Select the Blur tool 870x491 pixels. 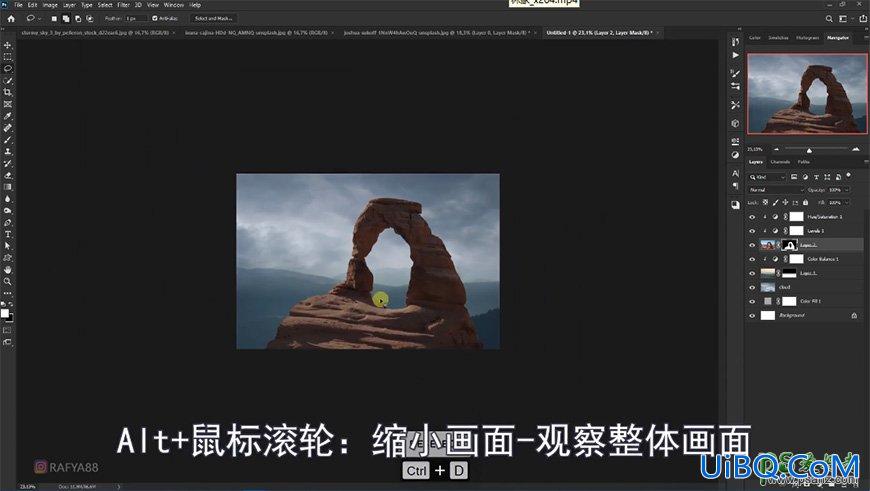[x=8, y=199]
